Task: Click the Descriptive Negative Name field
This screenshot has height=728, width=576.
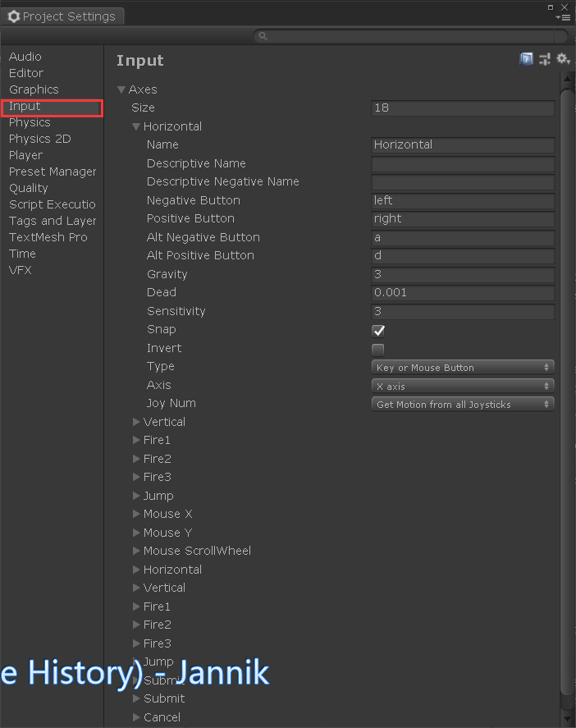Action: click(x=463, y=181)
